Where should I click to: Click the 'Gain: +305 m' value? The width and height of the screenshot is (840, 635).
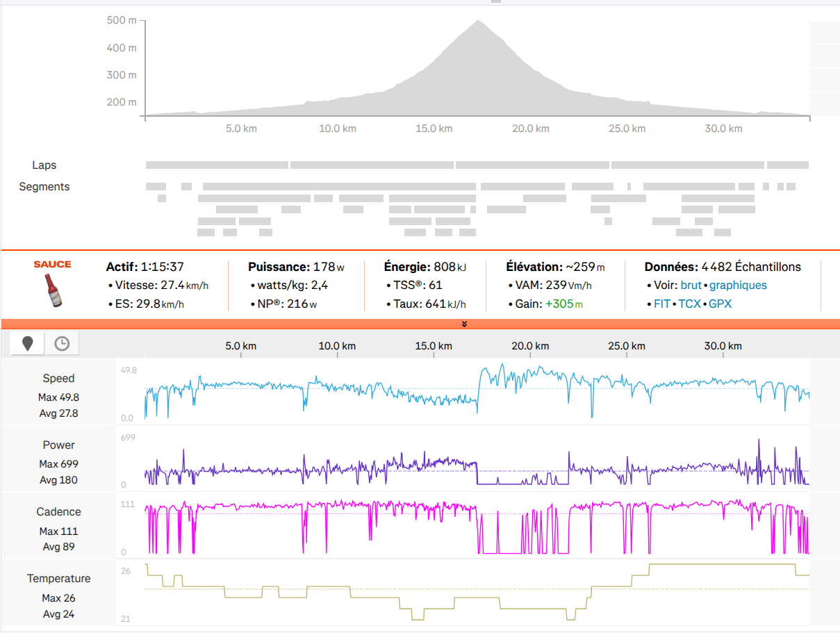549,304
